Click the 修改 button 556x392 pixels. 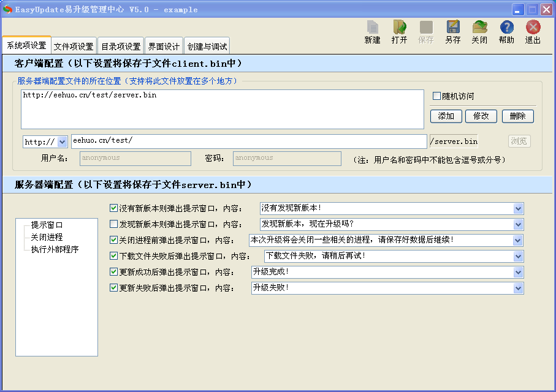(481, 116)
